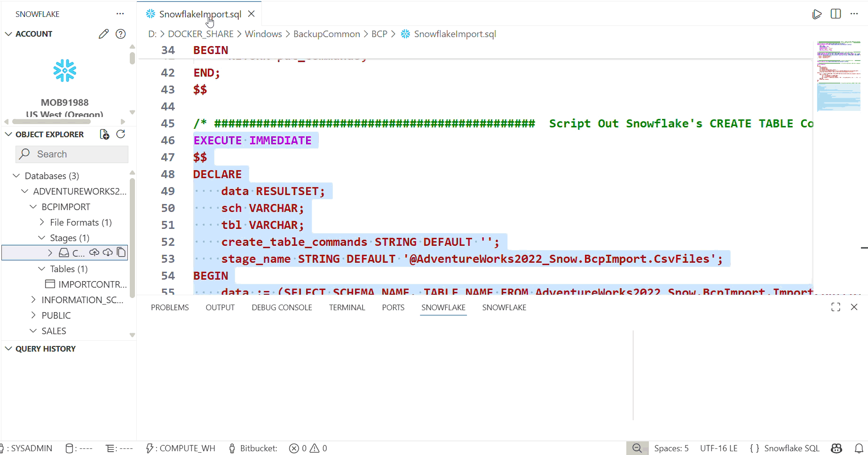Expand the stage row under Stages (1)
Viewport: 868px width, 455px height.
50,253
